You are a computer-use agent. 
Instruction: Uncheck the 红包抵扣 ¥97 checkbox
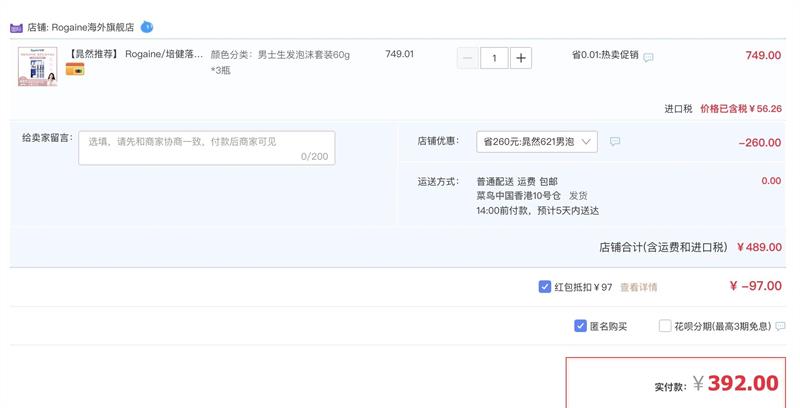(x=544, y=287)
